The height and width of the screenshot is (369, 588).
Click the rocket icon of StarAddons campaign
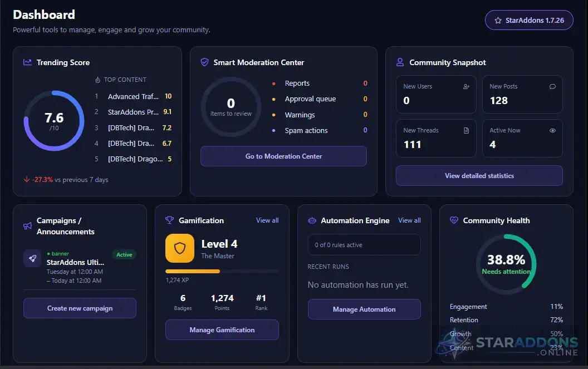tap(32, 258)
